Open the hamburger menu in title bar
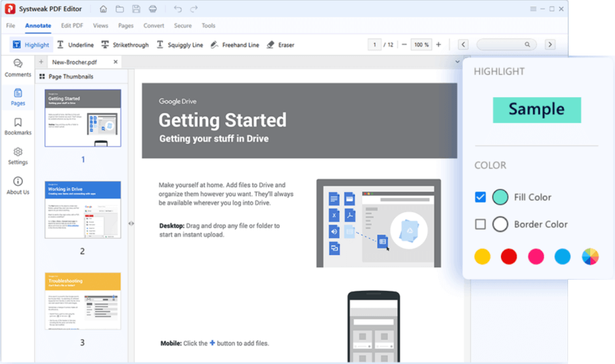 (x=533, y=9)
